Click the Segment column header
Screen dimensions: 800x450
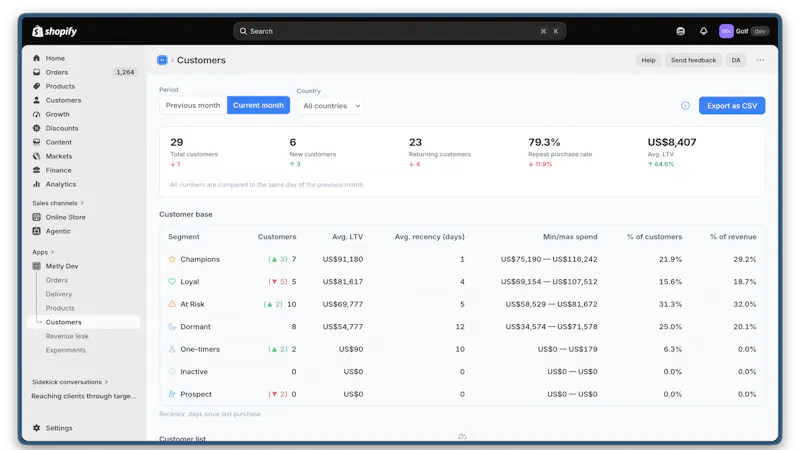click(x=184, y=237)
